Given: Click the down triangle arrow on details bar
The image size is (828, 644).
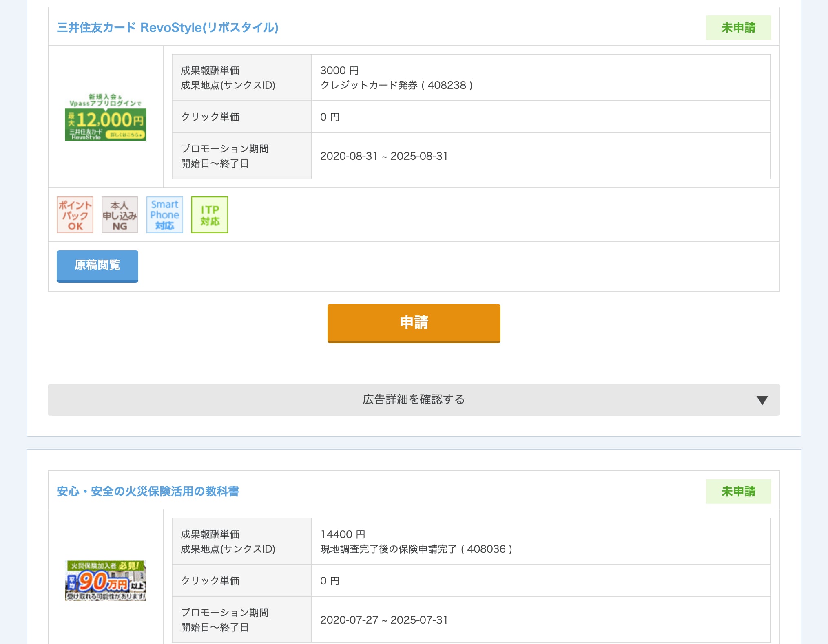Looking at the screenshot, I should tap(762, 400).
